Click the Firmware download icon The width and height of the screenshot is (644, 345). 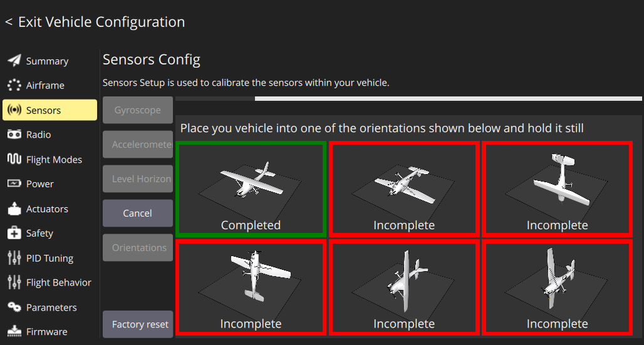click(x=14, y=331)
